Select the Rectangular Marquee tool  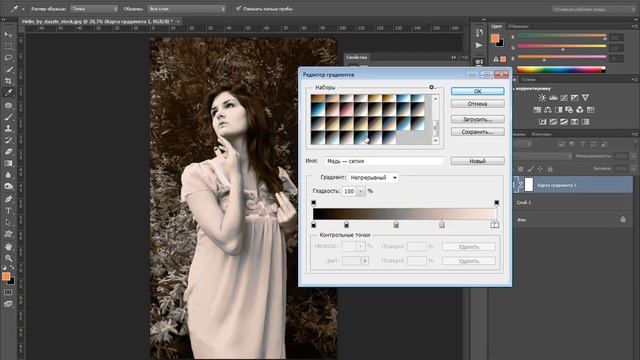tap(8, 47)
